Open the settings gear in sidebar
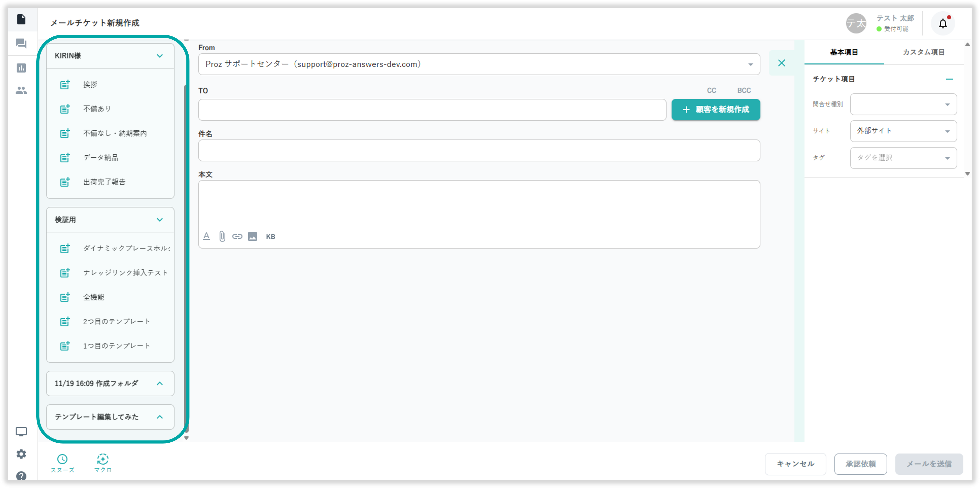The image size is (980, 488). click(21, 454)
